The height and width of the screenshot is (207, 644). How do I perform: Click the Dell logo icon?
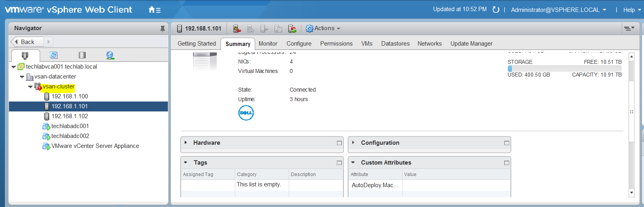tap(246, 113)
